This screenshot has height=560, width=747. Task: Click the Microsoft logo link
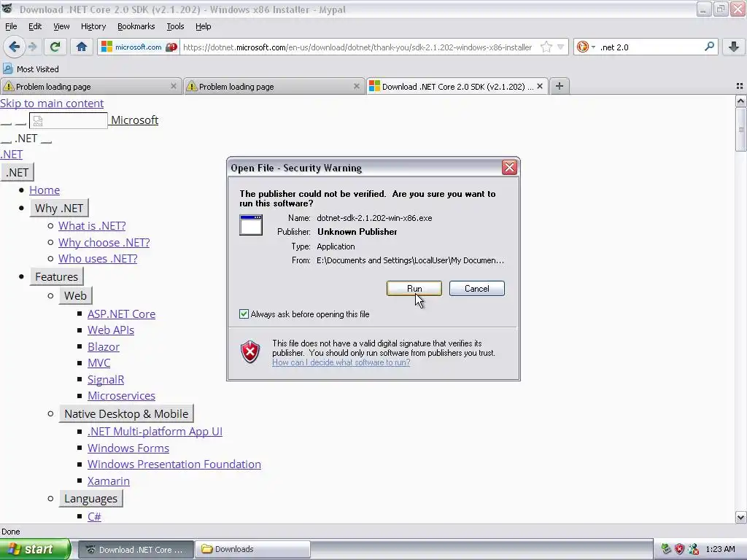(x=134, y=120)
